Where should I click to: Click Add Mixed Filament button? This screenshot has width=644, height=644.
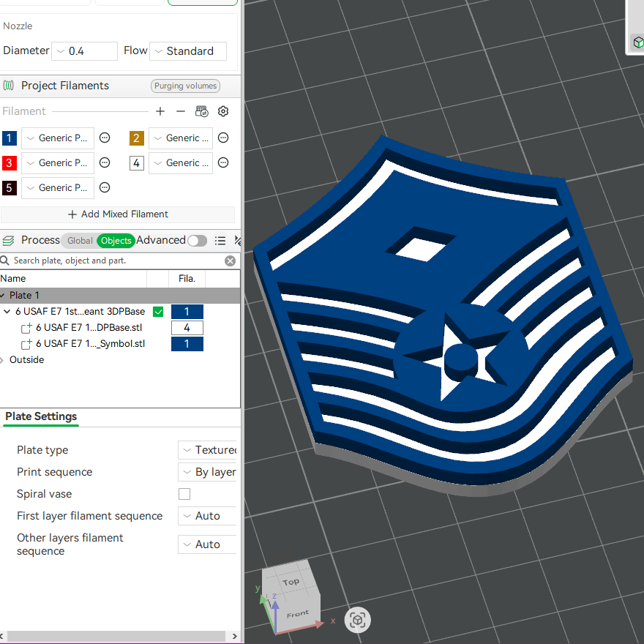coord(118,214)
